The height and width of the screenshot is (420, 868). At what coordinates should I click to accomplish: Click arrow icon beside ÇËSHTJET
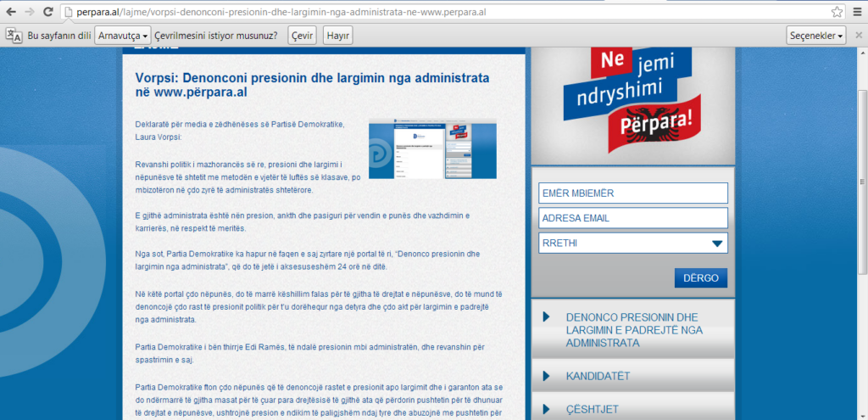547,410
